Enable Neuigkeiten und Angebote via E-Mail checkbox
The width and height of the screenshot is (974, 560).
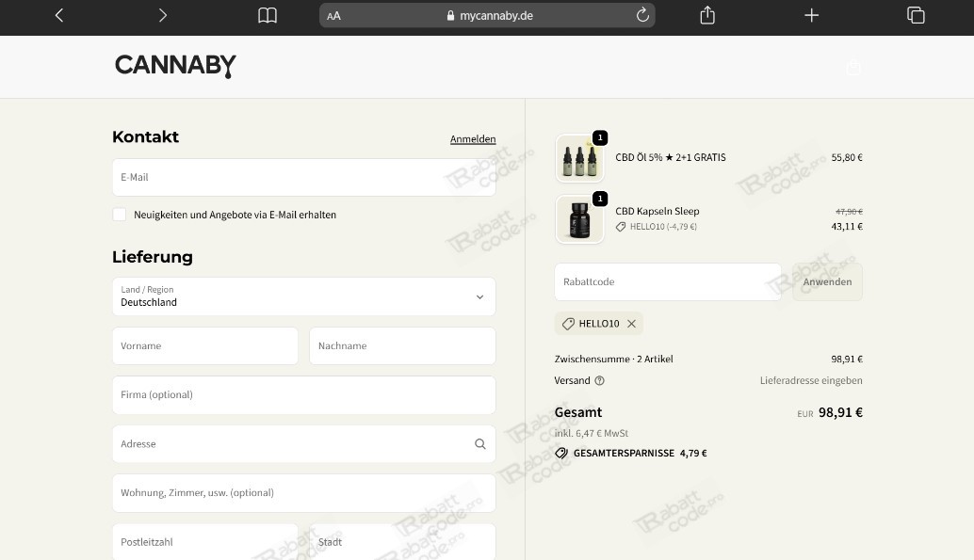[120, 215]
